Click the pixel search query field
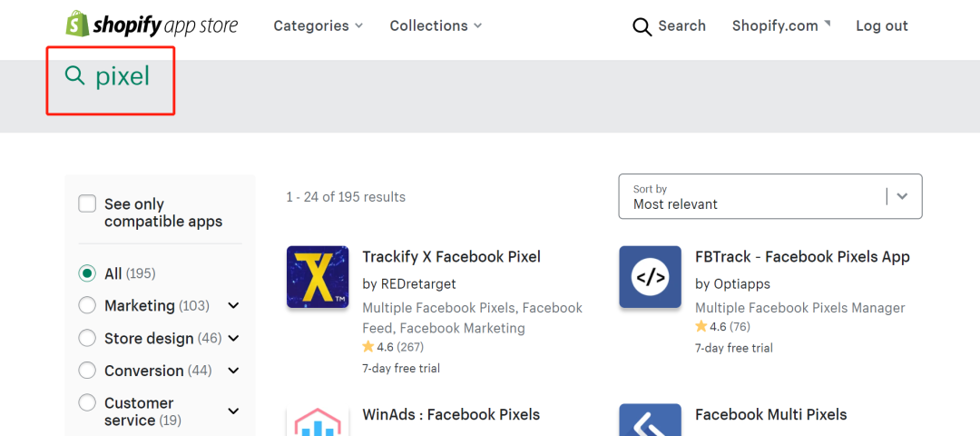This screenshot has height=436, width=980. coord(122,76)
